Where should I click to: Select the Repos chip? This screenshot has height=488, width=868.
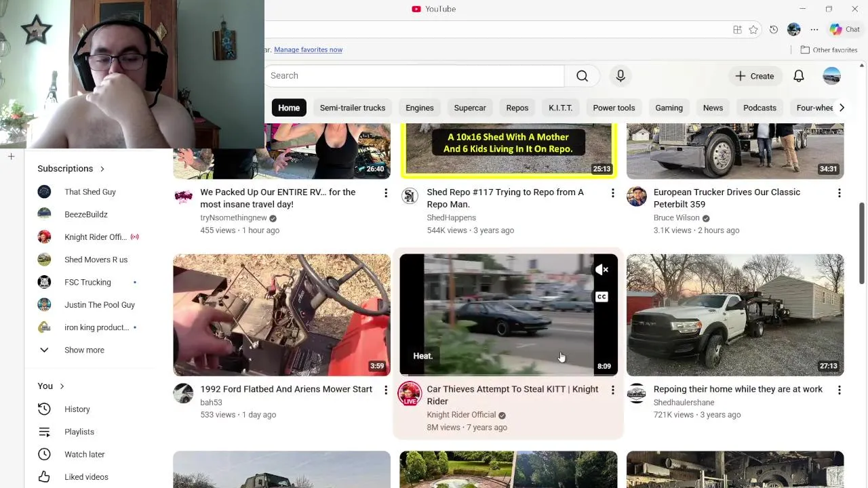pyautogui.click(x=517, y=108)
